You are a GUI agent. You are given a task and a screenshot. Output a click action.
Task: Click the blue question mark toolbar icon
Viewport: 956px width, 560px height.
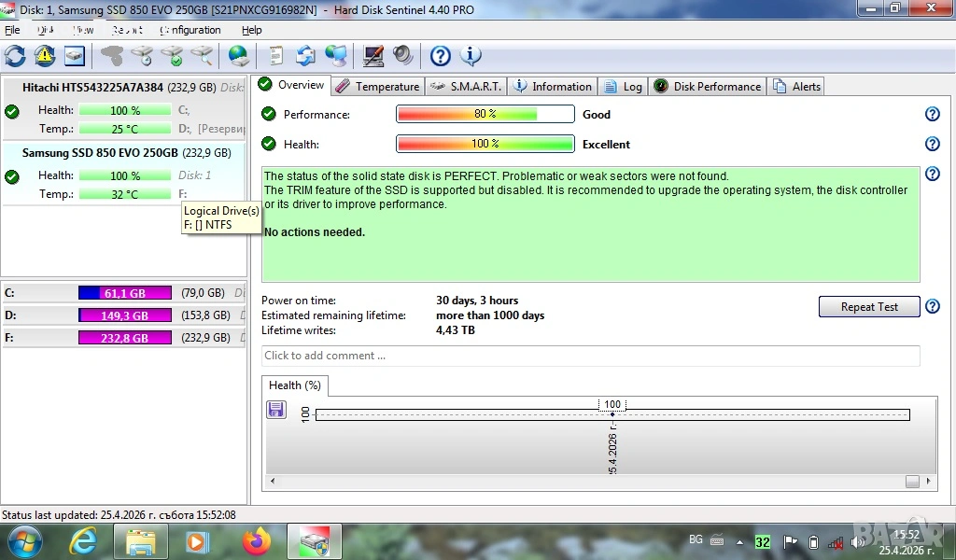pos(441,56)
